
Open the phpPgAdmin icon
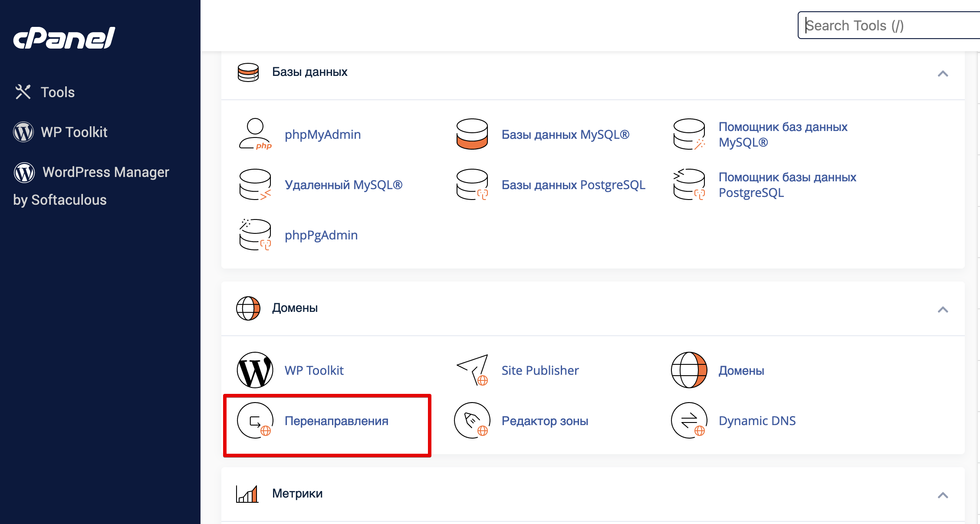click(255, 235)
